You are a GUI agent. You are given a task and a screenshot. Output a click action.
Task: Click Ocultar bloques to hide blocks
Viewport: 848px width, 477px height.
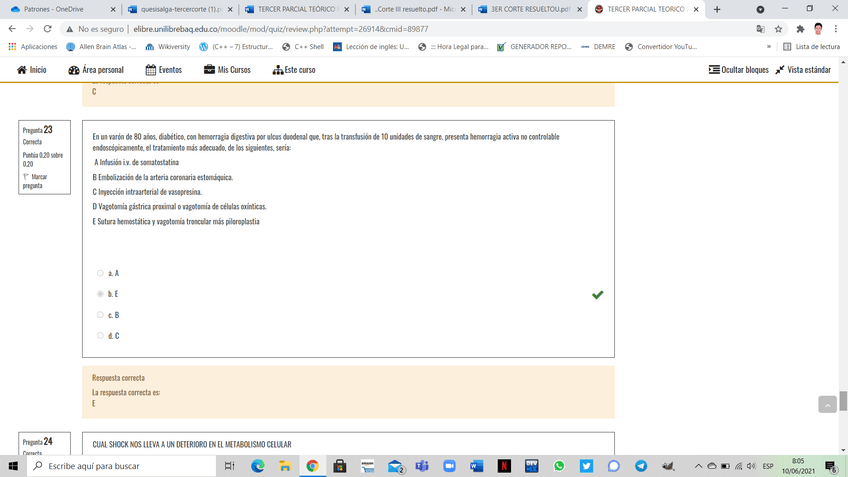[x=738, y=70]
